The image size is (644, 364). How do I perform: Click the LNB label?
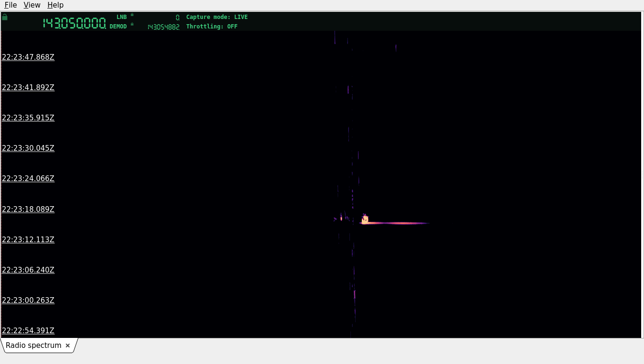(122, 17)
